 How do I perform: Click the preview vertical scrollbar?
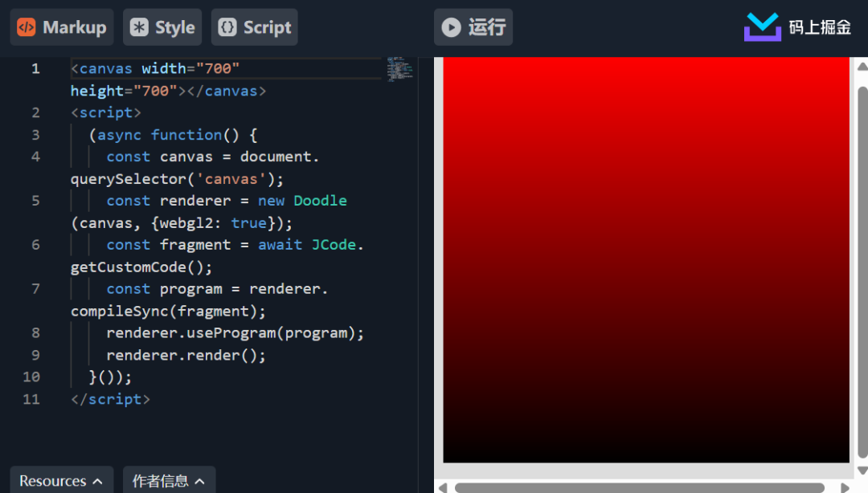coord(862,272)
